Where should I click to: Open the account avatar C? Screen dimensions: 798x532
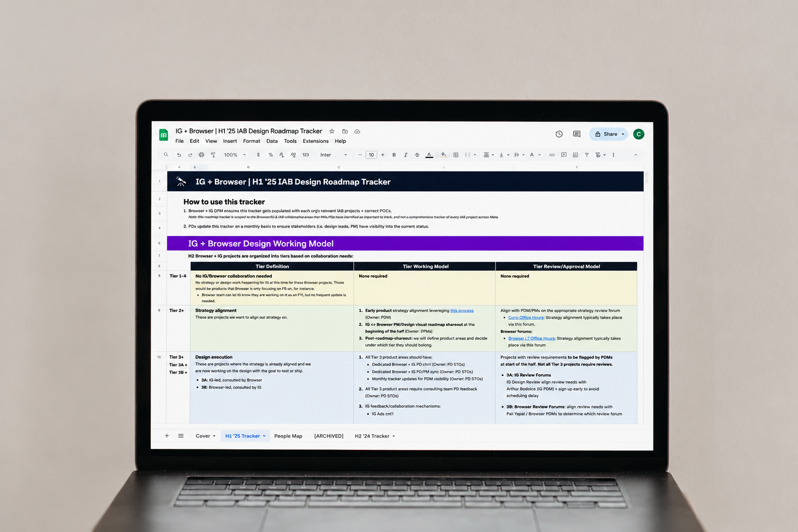[639, 134]
